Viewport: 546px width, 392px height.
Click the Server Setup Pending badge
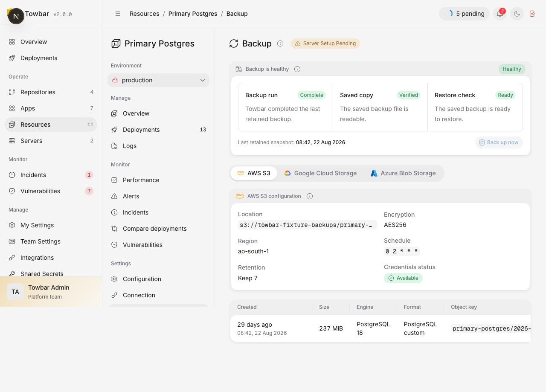tap(325, 44)
